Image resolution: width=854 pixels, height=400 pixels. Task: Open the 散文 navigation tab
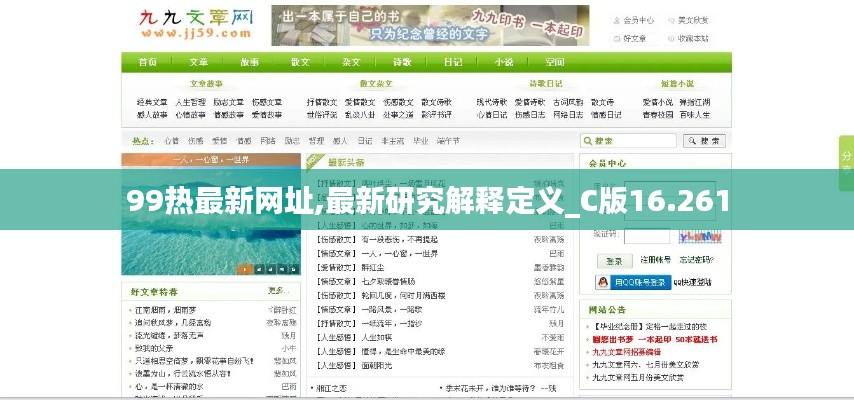click(x=300, y=62)
